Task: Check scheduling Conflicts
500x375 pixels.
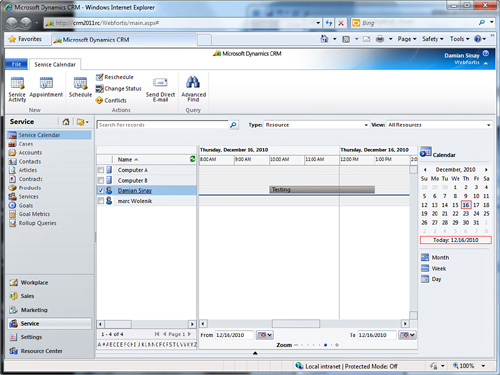Action: [111, 100]
